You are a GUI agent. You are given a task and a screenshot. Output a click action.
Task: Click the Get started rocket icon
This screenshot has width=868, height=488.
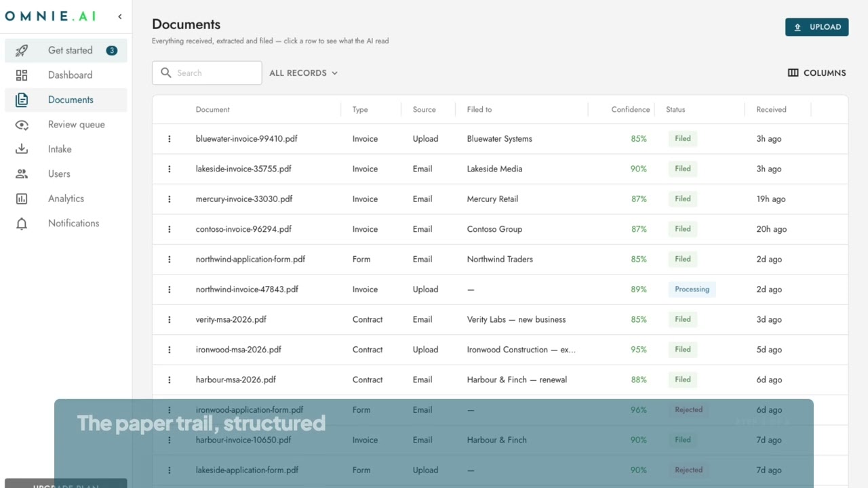point(22,50)
